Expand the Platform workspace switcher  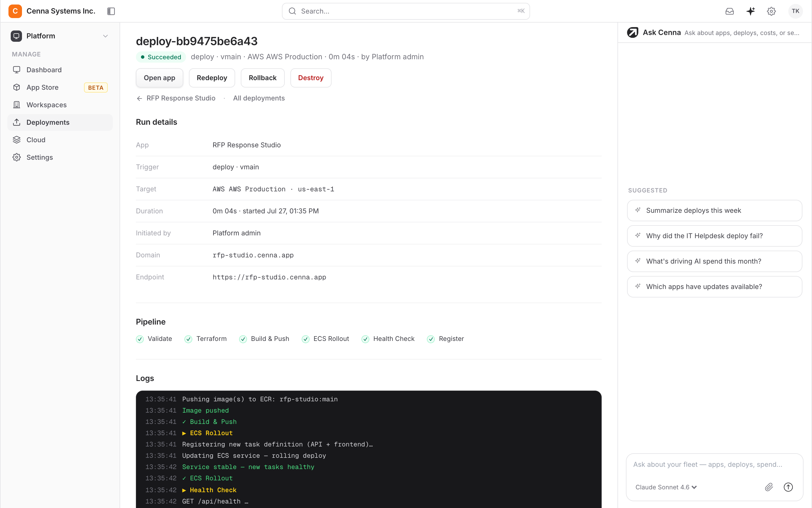[x=60, y=36]
